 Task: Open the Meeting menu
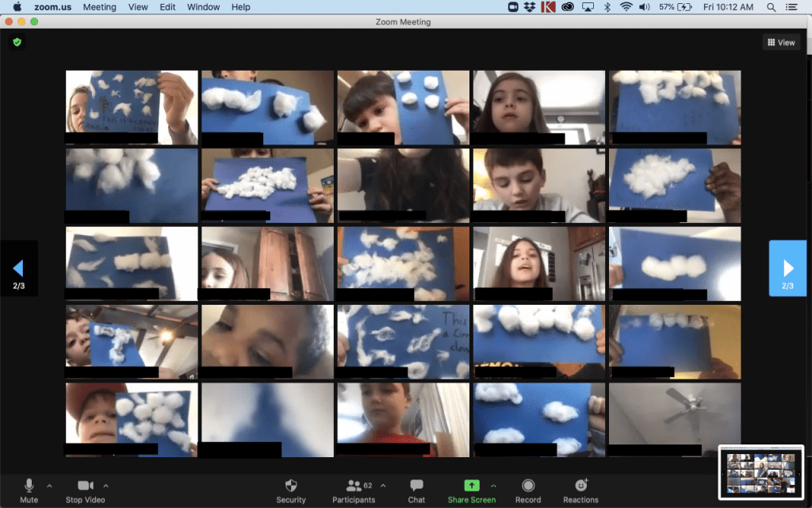99,7
